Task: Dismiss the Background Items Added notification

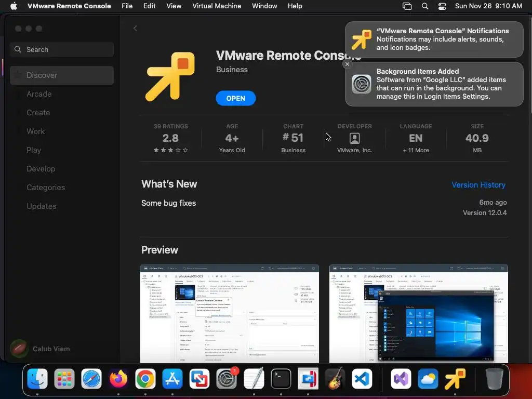Action: [347, 64]
